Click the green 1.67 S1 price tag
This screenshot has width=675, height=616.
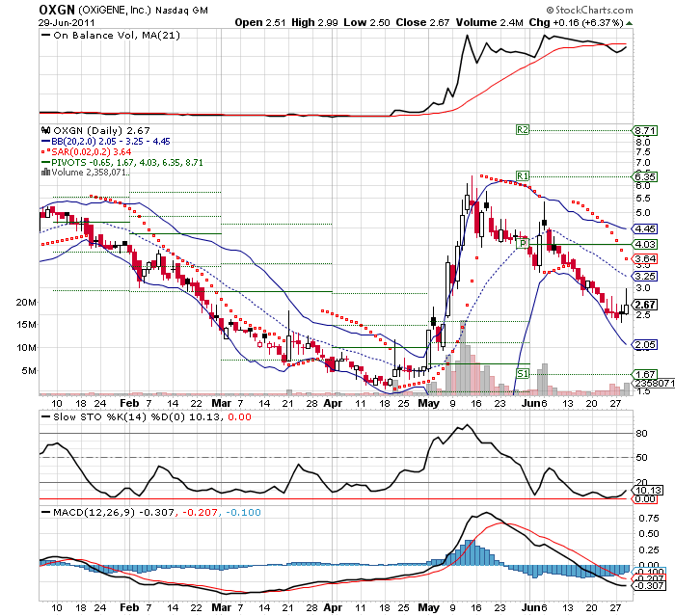[x=645, y=374]
